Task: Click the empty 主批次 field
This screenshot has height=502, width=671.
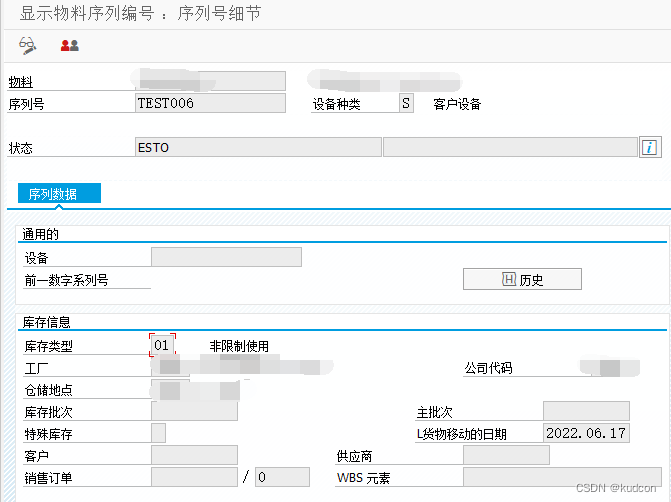Action: (586, 411)
